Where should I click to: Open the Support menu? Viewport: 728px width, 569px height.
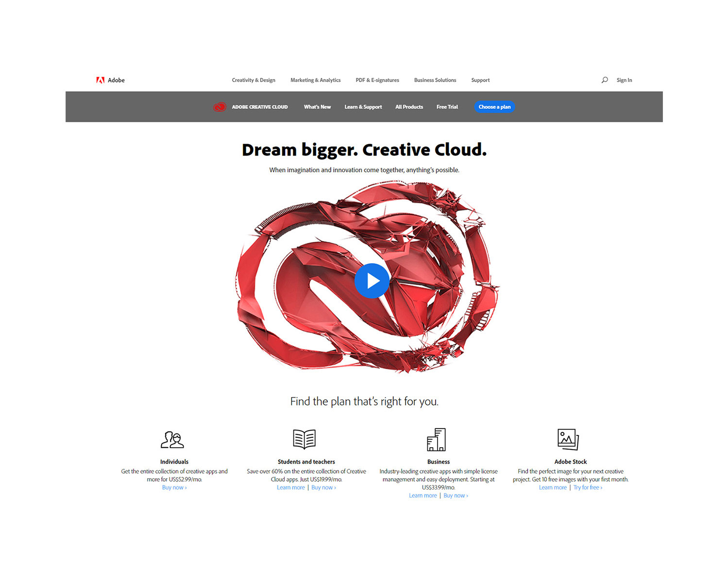coord(480,80)
